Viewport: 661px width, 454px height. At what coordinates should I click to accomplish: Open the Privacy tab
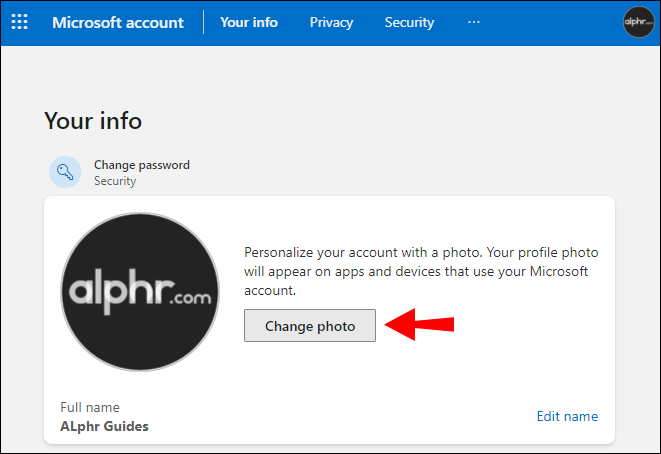(x=331, y=22)
